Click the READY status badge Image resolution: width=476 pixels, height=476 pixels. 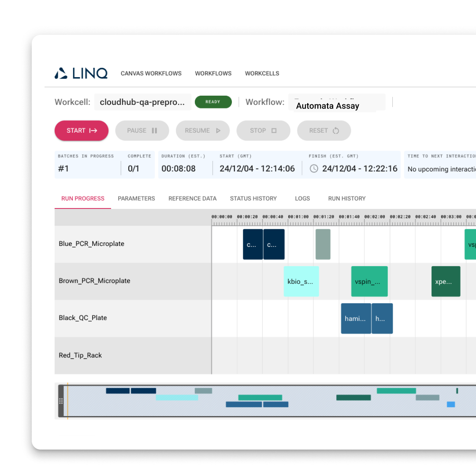213,102
